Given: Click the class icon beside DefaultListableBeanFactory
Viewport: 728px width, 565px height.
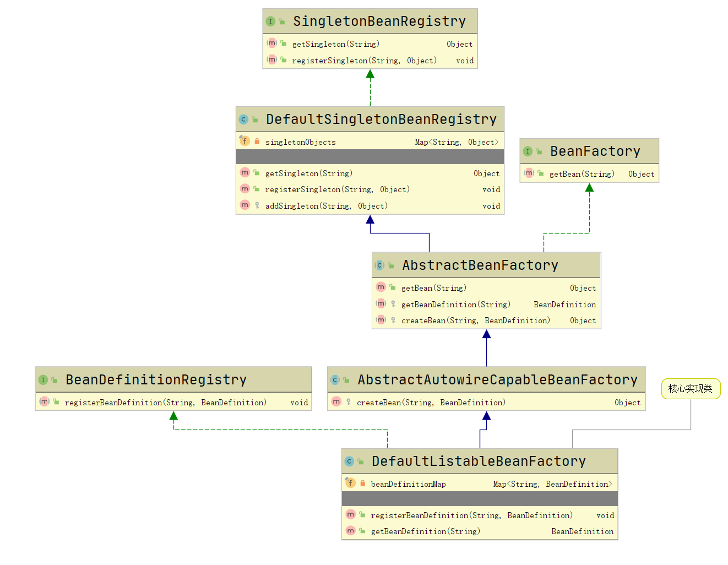Looking at the screenshot, I should tap(349, 461).
